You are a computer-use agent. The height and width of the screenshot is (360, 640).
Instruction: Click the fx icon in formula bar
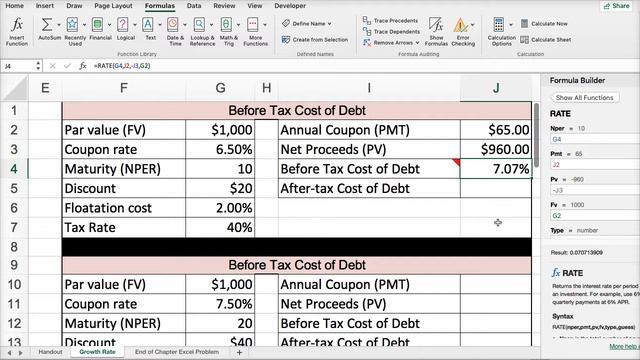(82, 66)
